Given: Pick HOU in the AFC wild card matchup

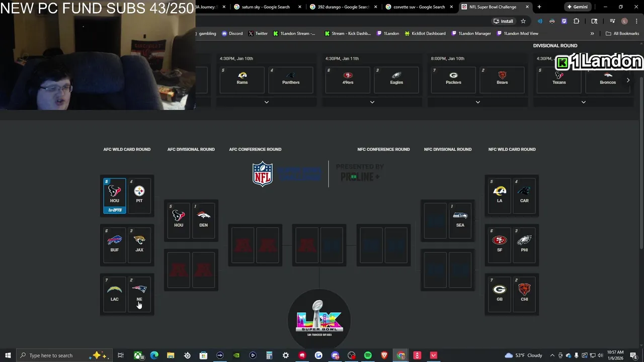Looking at the screenshot, I should click(115, 196).
